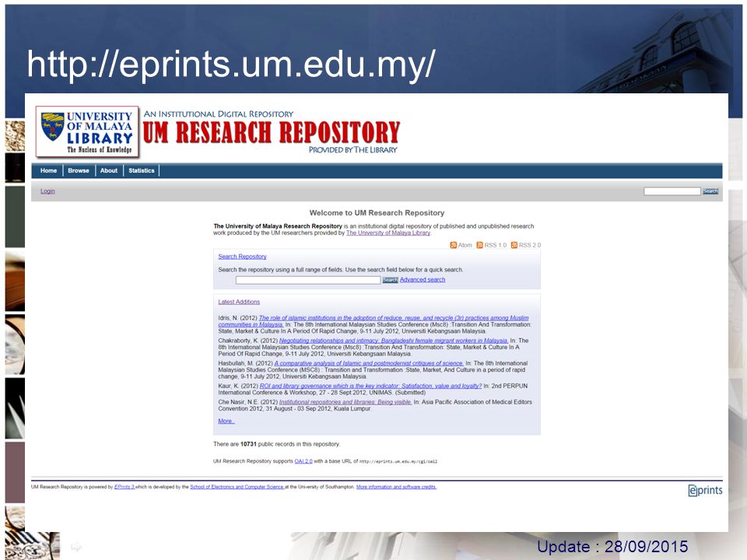Click the eprints logo in footer
The image size is (747, 560).
(x=705, y=490)
